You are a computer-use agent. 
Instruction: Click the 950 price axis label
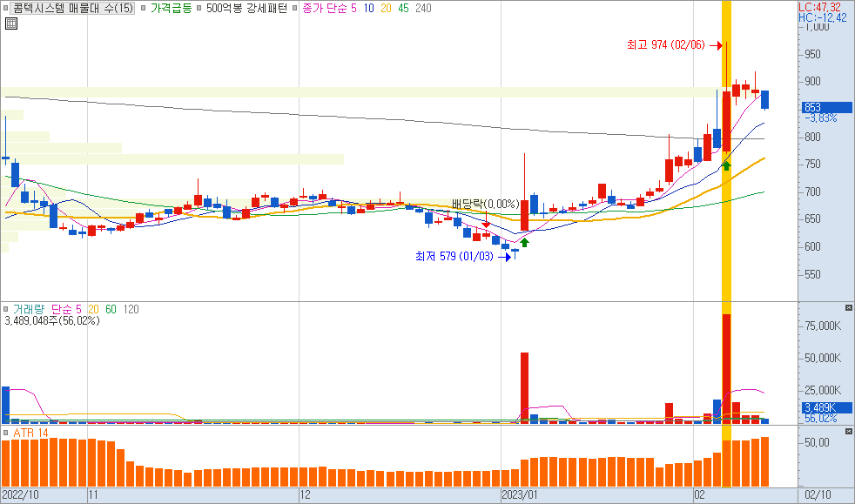[812, 54]
